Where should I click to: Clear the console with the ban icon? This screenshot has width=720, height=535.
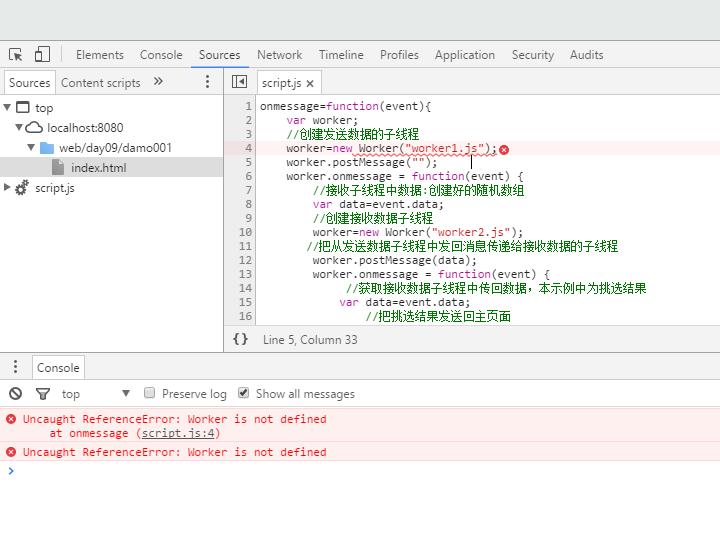coord(16,394)
